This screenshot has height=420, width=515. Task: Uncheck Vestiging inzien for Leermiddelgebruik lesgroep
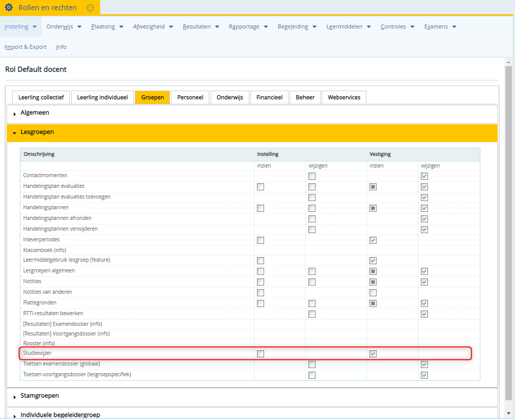click(x=373, y=261)
